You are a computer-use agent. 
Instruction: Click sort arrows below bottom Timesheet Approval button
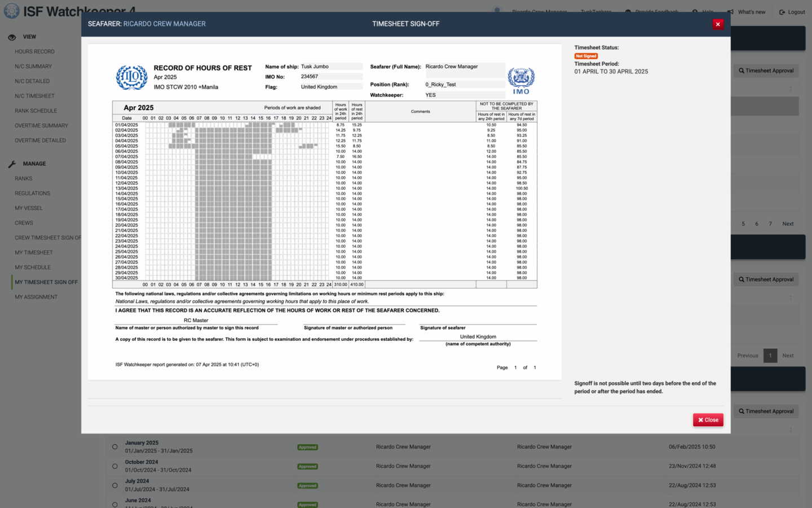[x=791, y=430]
